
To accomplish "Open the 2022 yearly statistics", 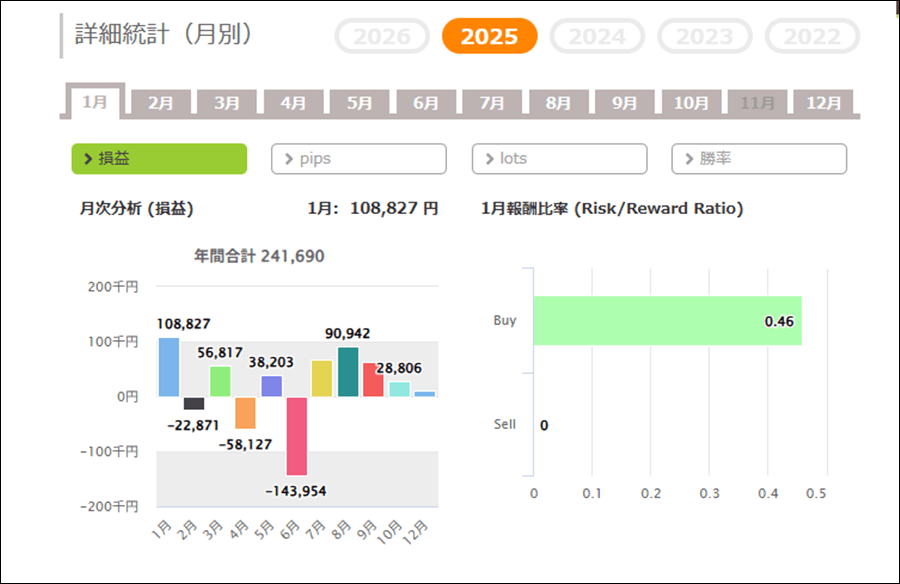I will point(811,37).
